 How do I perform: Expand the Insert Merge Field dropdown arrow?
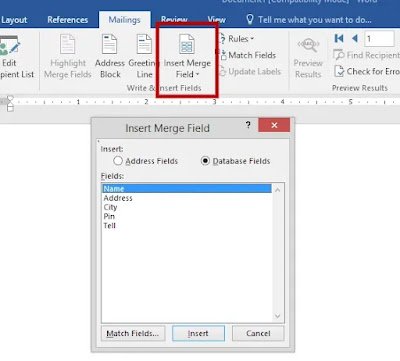coord(197,74)
